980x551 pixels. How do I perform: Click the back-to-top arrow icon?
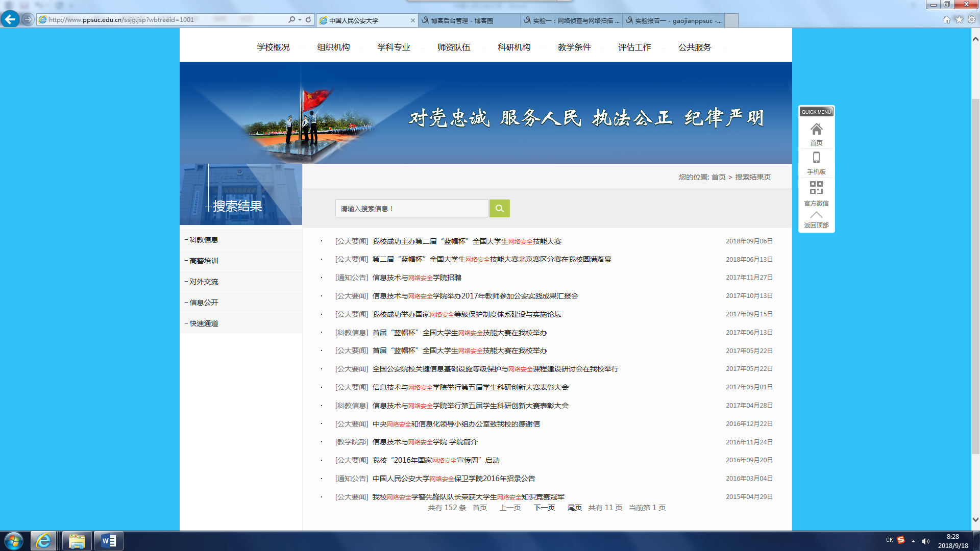coord(816,215)
